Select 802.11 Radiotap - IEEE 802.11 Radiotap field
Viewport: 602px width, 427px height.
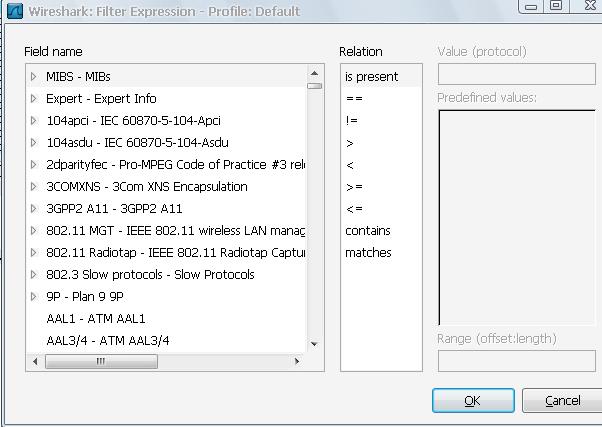(175, 252)
